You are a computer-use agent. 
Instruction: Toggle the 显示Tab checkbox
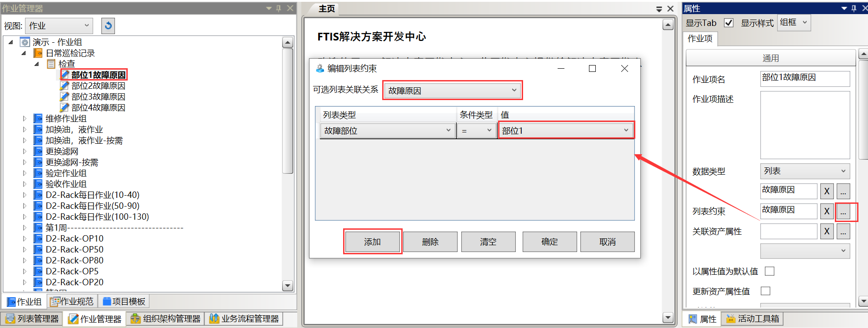[728, 23]
